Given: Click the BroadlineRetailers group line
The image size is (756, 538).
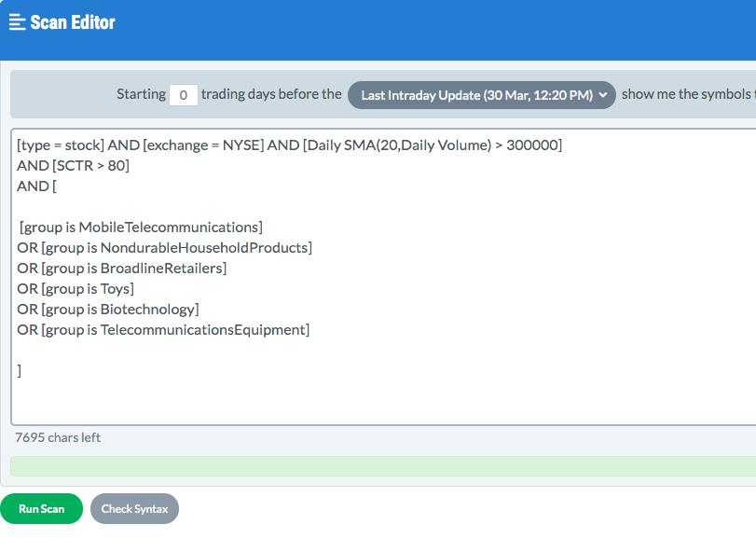Looking at the screenshot, I should tap(122, 268).
